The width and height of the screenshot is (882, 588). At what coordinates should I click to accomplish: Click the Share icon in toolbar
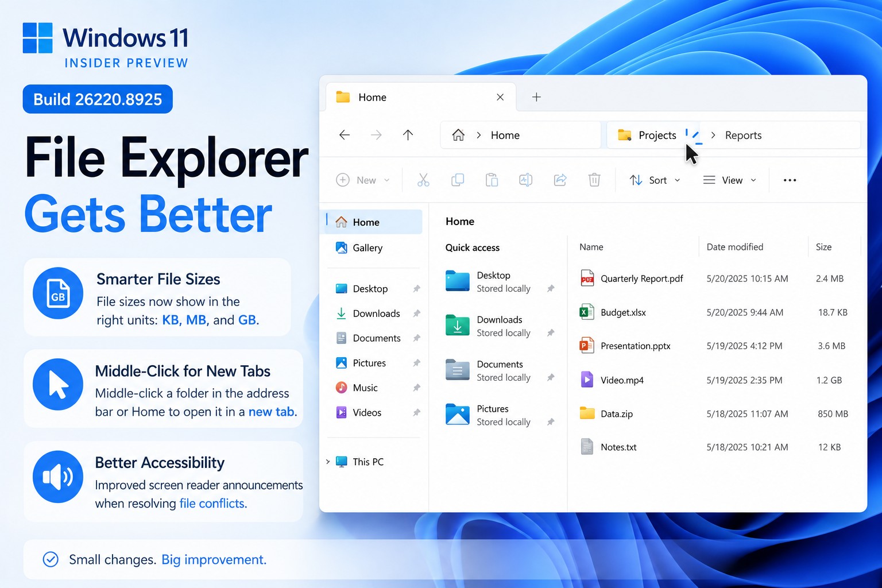click(560, 180)
